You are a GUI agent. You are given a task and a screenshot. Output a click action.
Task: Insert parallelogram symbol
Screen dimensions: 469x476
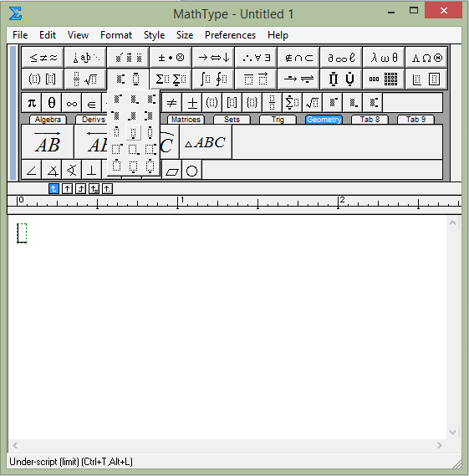[x=172, y=171]
